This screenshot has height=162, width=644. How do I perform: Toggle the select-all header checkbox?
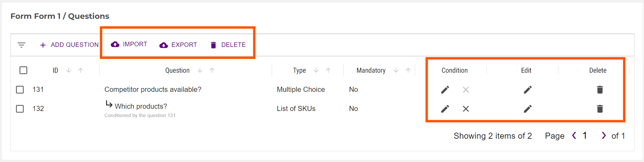point(23,70)
